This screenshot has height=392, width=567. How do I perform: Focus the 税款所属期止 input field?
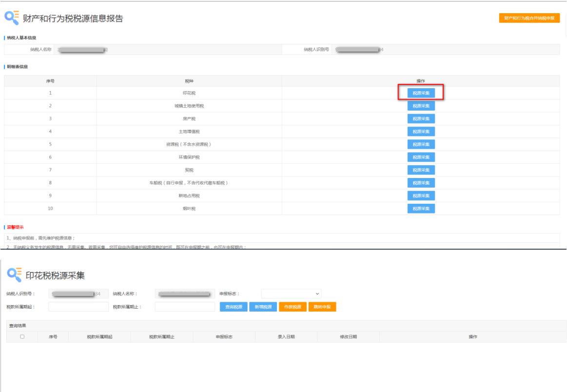pos(185,307)
